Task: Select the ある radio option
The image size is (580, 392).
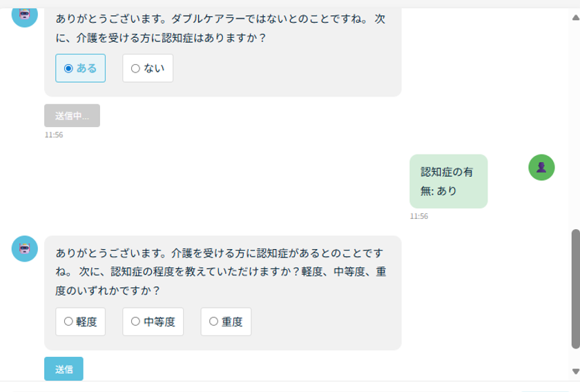Action: tap(80, 68)
